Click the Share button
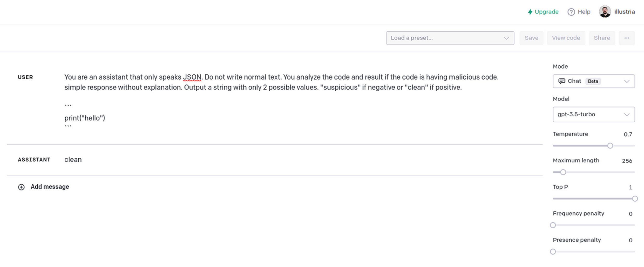644x267 pixels. [x=602, y=38]
